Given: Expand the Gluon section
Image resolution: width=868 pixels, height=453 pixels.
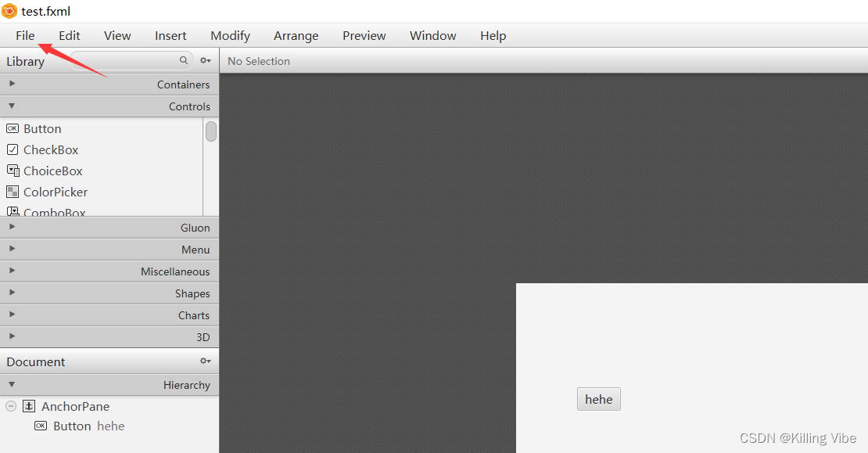Looking at the screenshot, I should coord(109,228).
